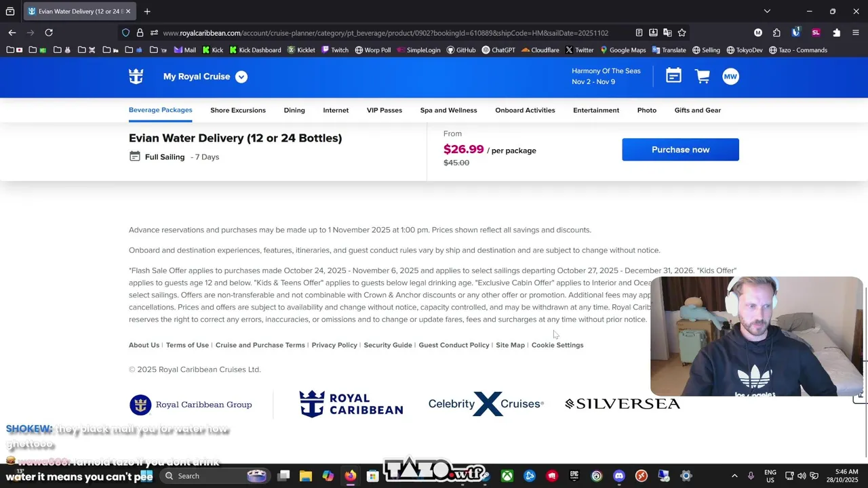This screenshot has width=868, height=488.
Task: Click the Silversea logo
Action: pyautogui.click(x=623, y=404)
